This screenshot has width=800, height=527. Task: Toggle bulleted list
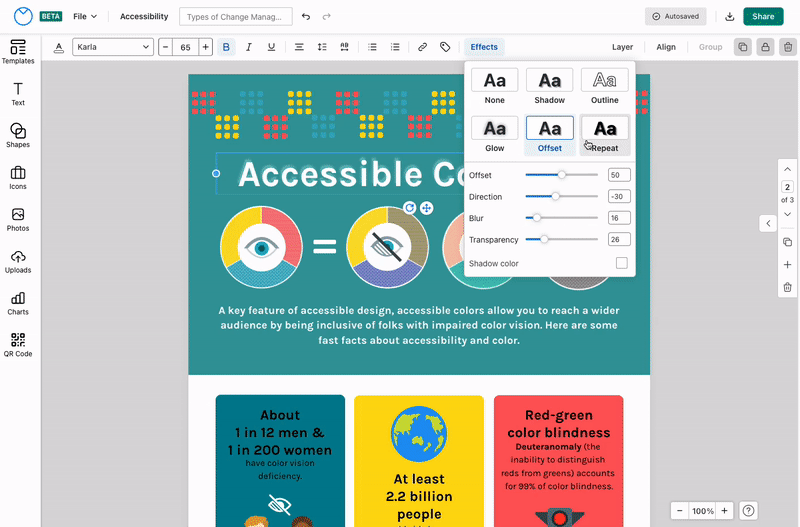coord(372,47)
